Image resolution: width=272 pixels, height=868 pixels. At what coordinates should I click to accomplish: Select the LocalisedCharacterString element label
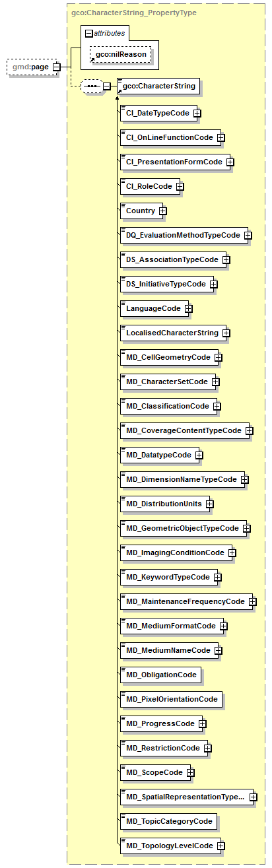[172, 333]
